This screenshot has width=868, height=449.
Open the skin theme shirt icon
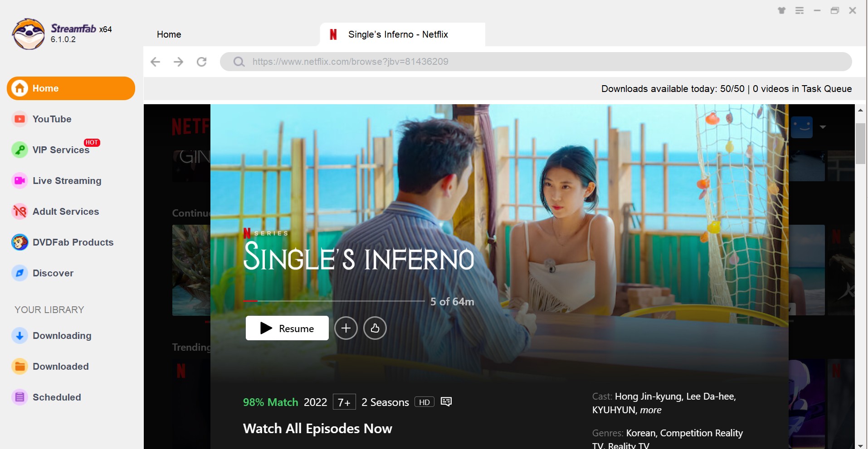781,10
